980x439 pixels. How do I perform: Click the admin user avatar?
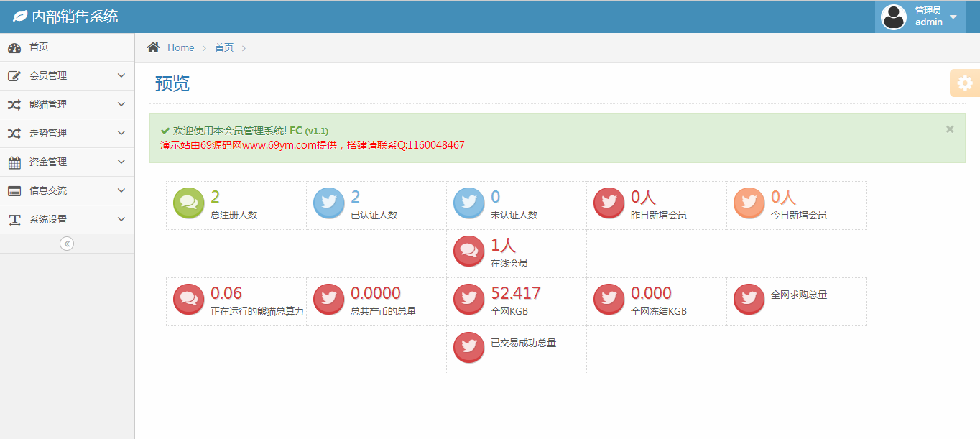(x=894, y=17)
